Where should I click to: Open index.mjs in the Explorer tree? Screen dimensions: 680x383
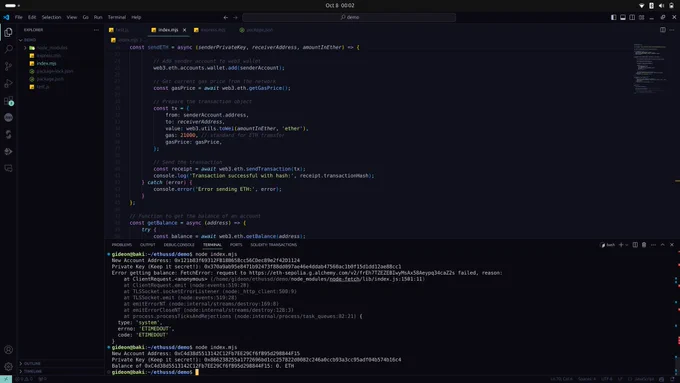[61, 63]
